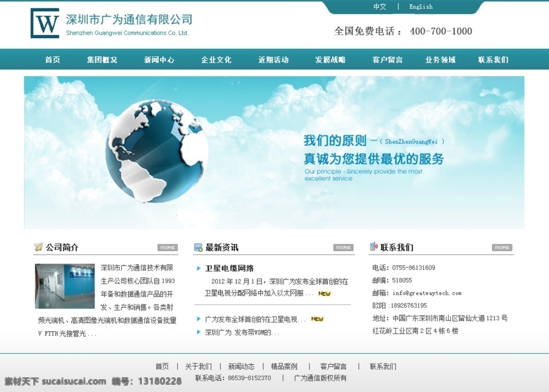
Task: Click the company office photo thumbnail
Action: [x=65, y=286]
